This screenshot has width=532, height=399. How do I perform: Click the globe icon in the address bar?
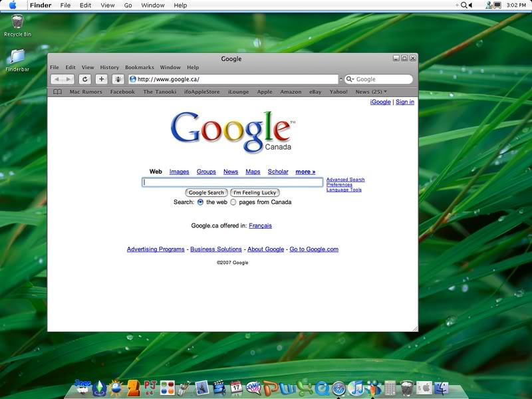click(x=133, y=79)
